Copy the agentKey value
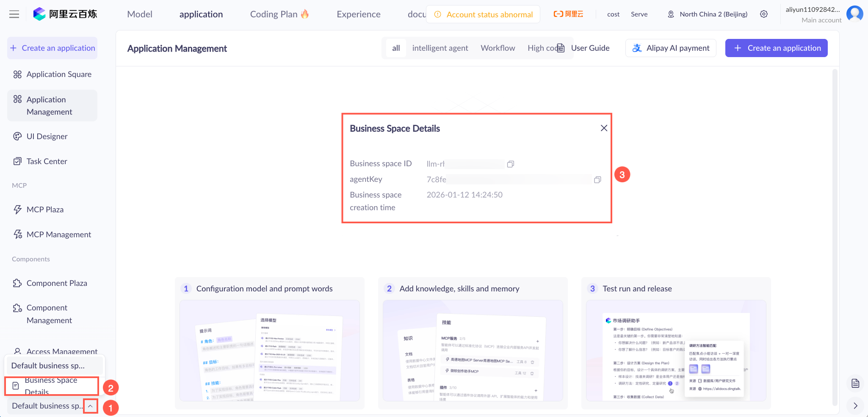This screenshot has width=868, height=417. [597, 180]
